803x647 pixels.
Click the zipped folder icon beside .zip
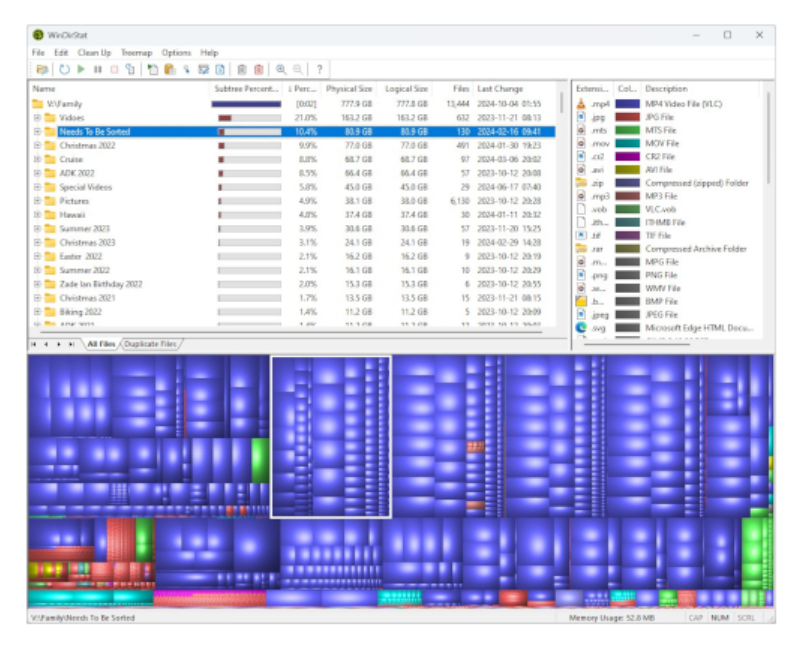581,183
